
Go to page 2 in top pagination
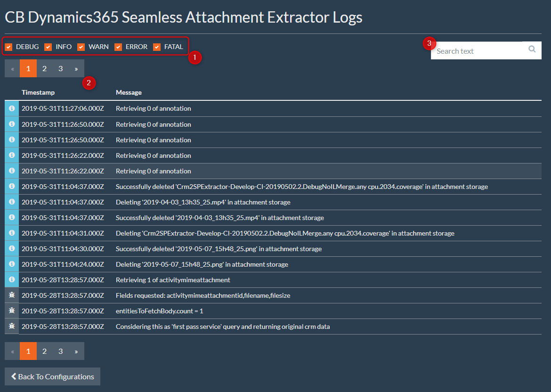coord(45,69)
